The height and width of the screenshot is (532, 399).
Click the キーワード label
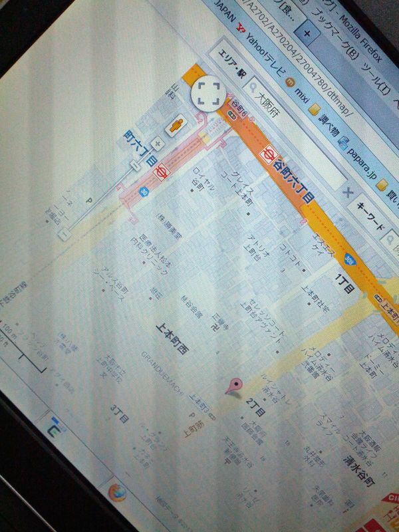[370, 217]
